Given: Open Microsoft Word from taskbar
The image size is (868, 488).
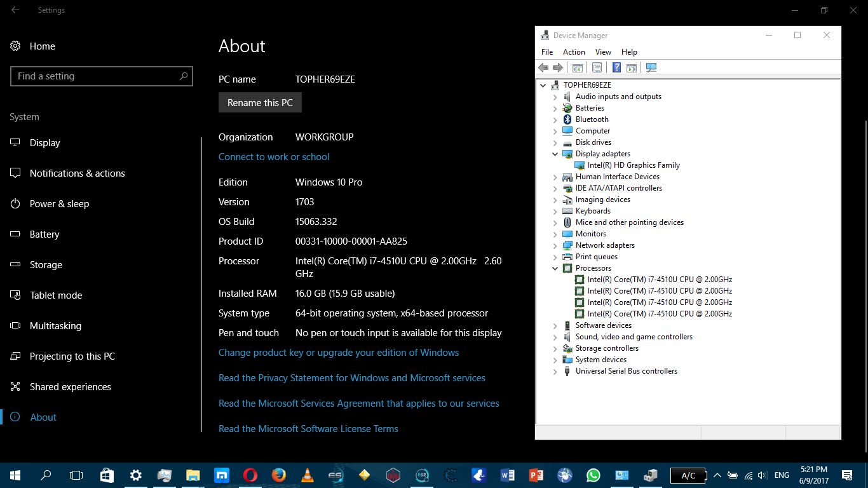Looking at the screenshot, I should (507, 475).
